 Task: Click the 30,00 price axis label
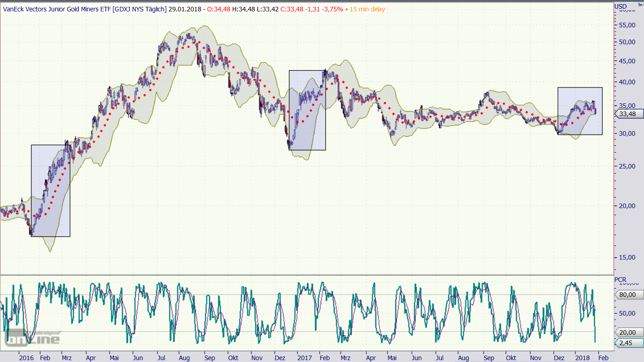pyautogui.click(x=627, y=133)
